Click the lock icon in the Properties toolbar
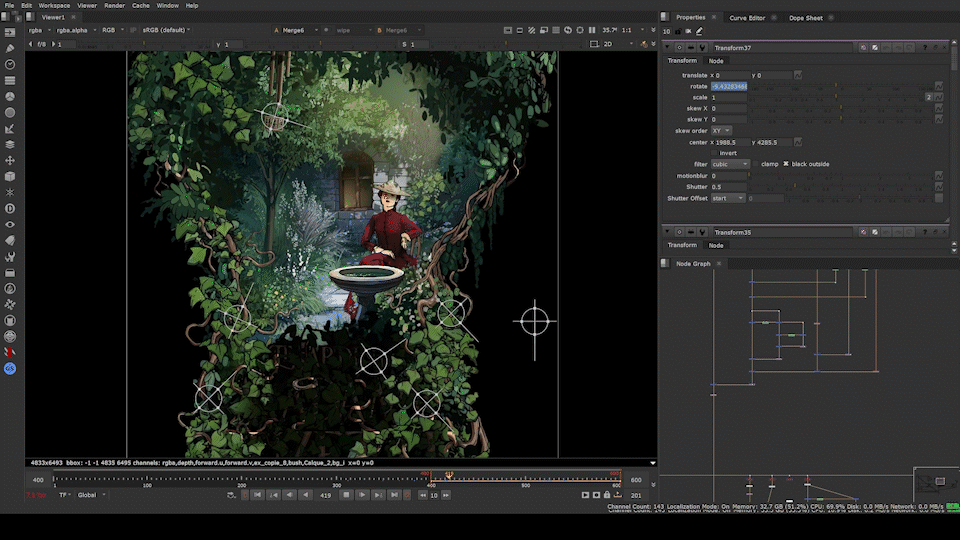Screen dimensions: 960x540 [x=679, y=31]
